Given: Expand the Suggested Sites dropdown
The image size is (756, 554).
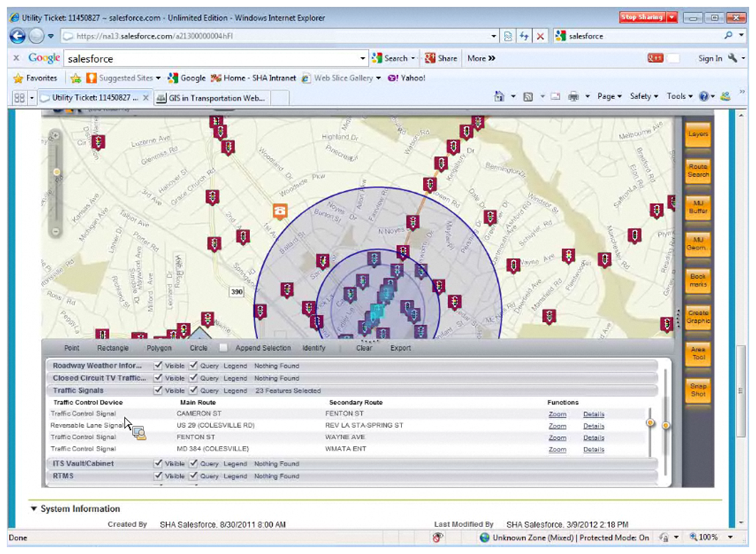Looking at the screenshot, I should pyautogui.click(x=158, y=78).
